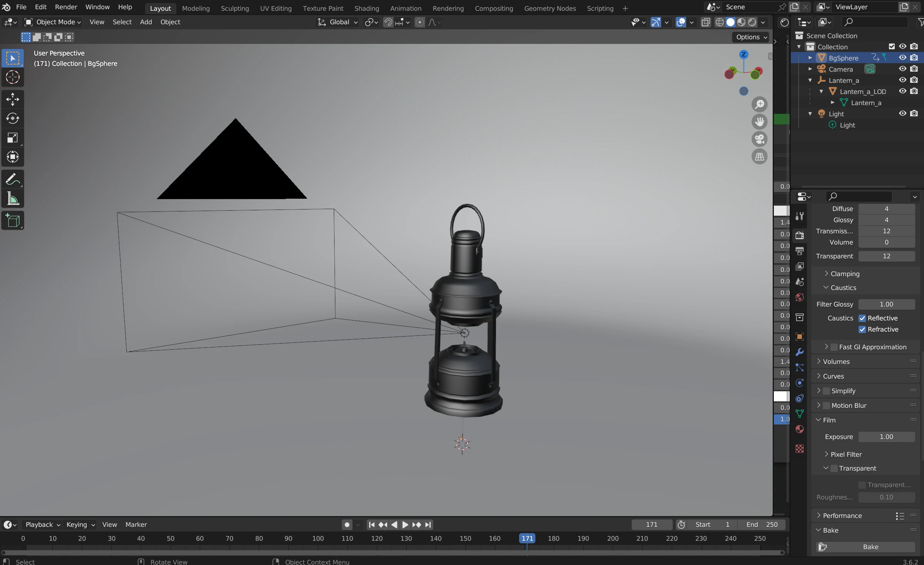Toggle camera view in viewport
The image size is (924, 565).
[759, 139]
